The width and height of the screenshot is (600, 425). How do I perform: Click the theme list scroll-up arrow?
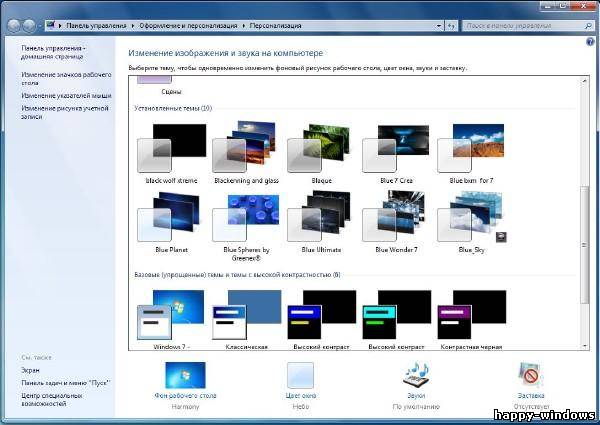[584, 81]
